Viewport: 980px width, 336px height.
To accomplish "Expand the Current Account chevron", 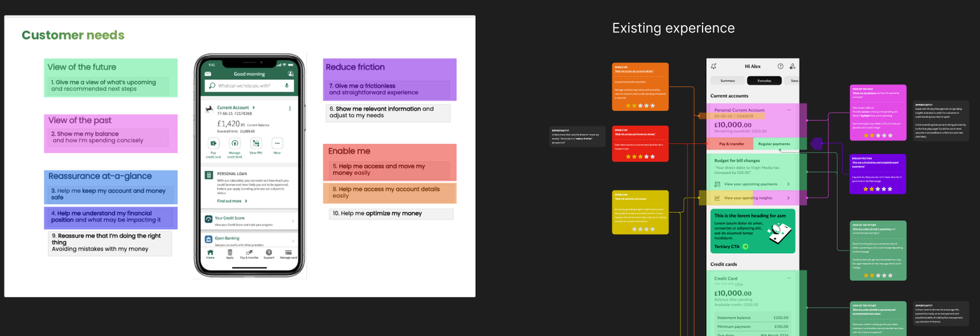I will pyautogui.click(x=254, y=107).
